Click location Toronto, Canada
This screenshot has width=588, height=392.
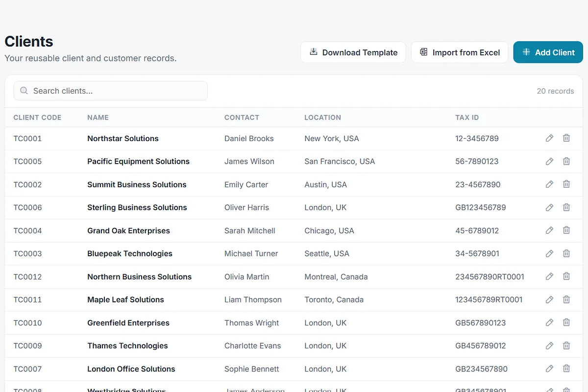(x=334, y=299)
